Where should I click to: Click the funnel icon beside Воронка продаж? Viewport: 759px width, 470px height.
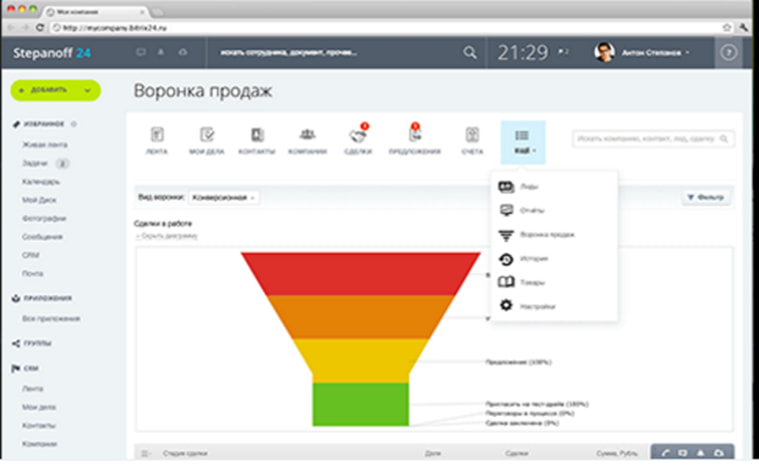506,235
